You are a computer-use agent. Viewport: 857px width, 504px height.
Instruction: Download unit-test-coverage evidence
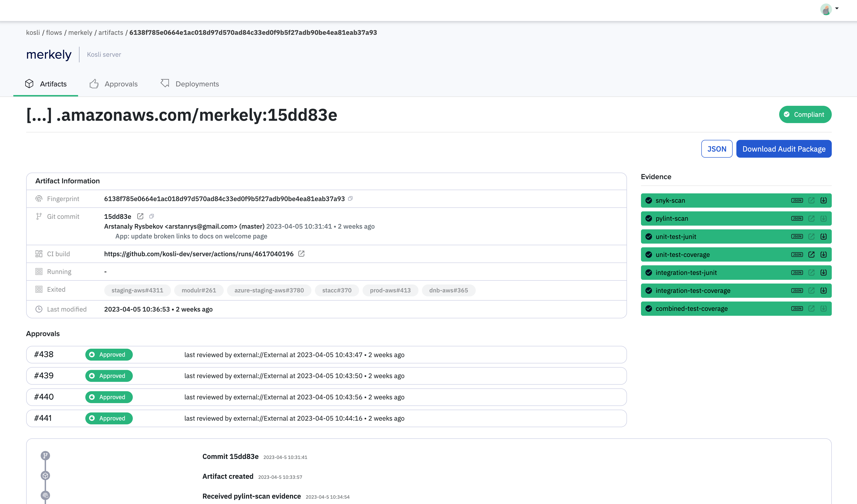(x=823, y=255)
